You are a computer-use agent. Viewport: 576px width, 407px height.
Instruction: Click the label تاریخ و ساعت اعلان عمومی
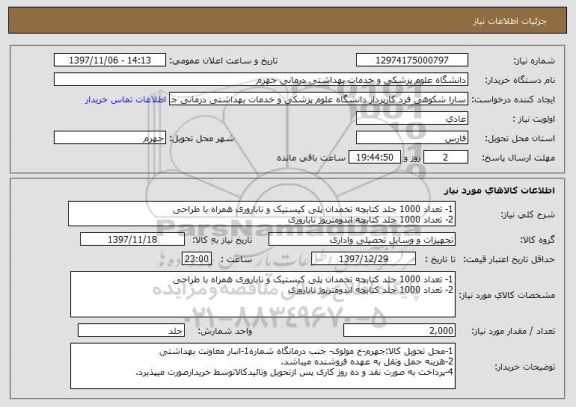223,61
